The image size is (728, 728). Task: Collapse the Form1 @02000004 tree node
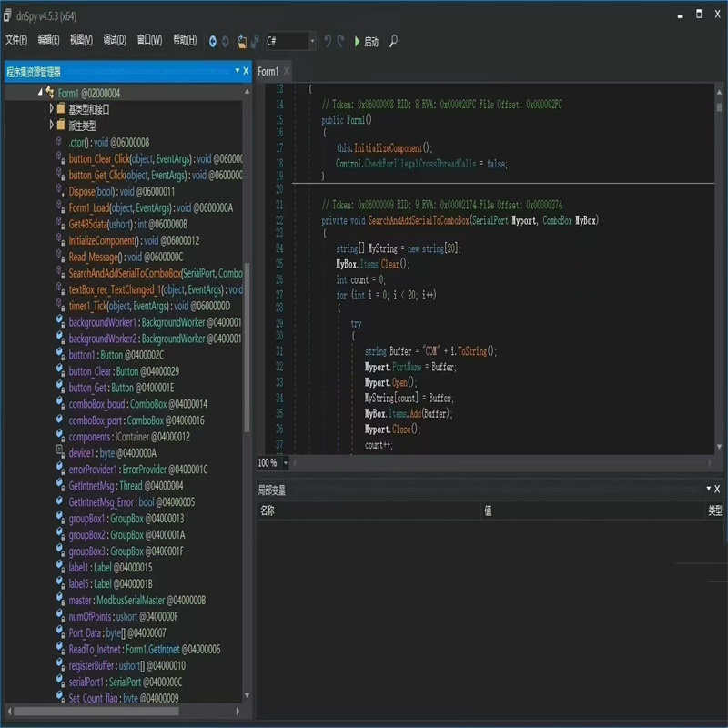(x=40, y=93)
